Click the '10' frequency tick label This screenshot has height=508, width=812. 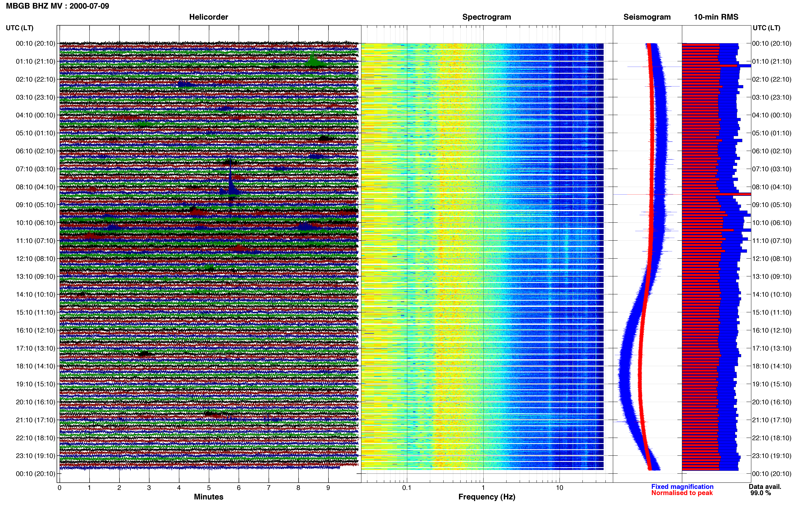point(559,488)
